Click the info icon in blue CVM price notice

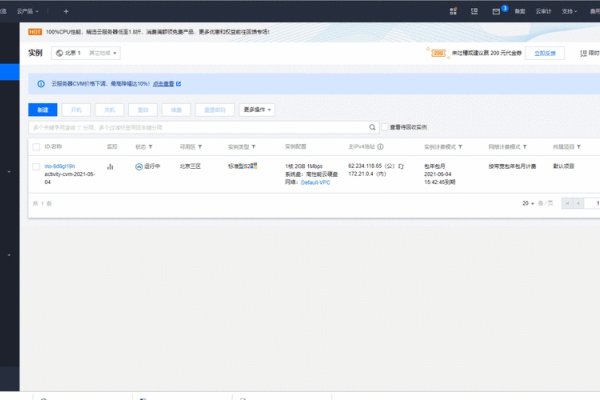coord(41,84)
